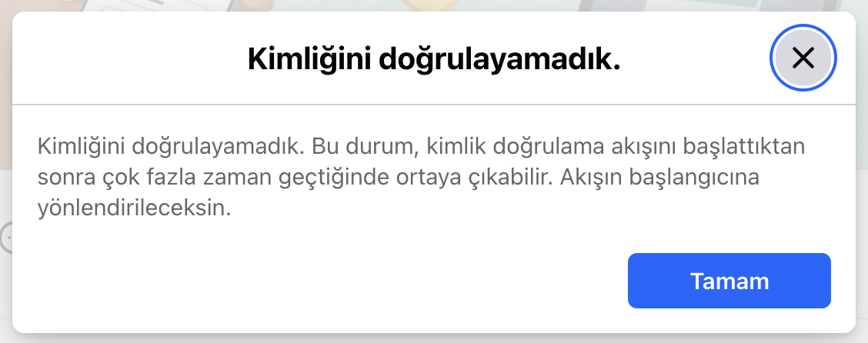This screenshot has height=343, width=868.
Task: Click the word 'doğrulayamadık.' in the bold header
Action: click(x=500, y=58)
